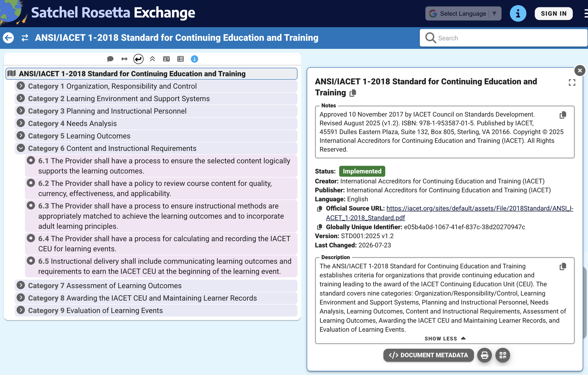The image size is (588, 375).
Task: Click the Implemented status badge
Action: tap(362, 171)
